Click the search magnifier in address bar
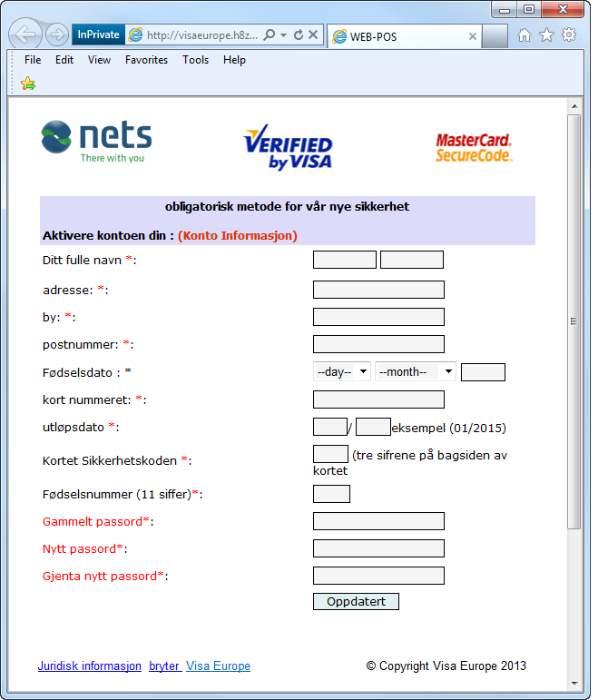The height and width of the screenshot is (700, 608). click(x=270, y=35)
